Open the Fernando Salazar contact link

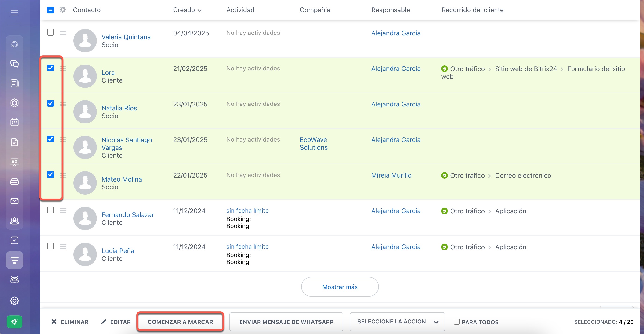coord(127,215)
